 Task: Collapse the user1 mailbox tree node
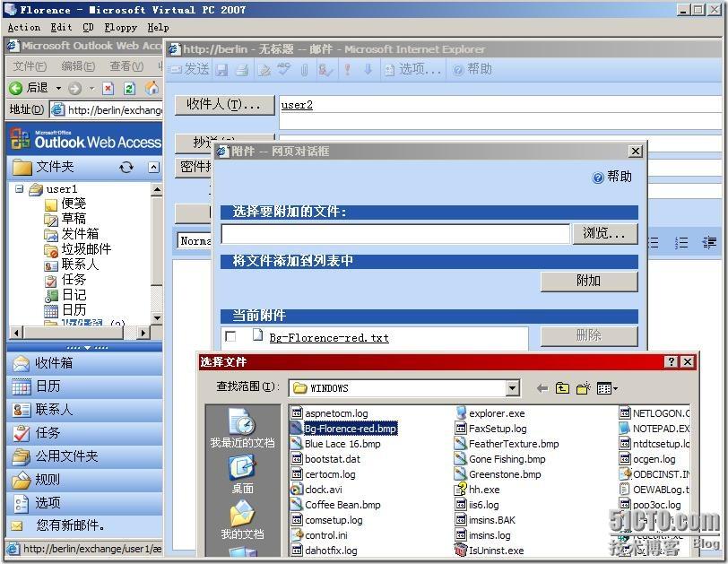click(19, 189)
